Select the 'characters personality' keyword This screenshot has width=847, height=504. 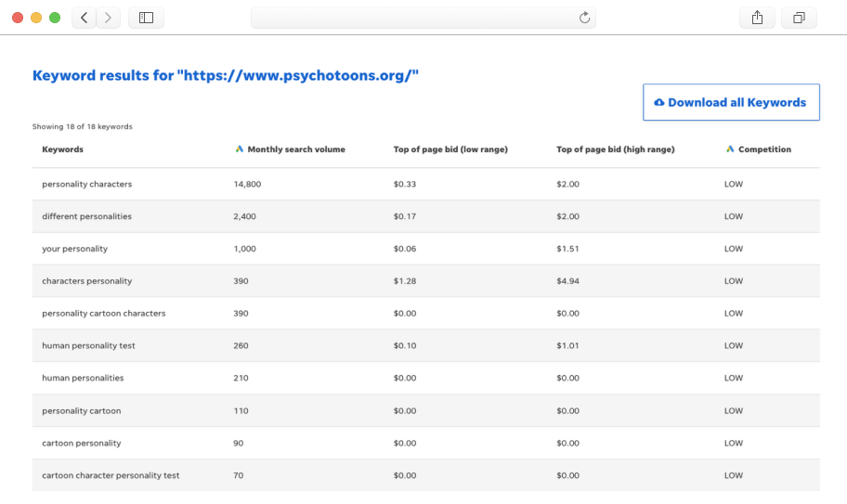click(87, 281)
